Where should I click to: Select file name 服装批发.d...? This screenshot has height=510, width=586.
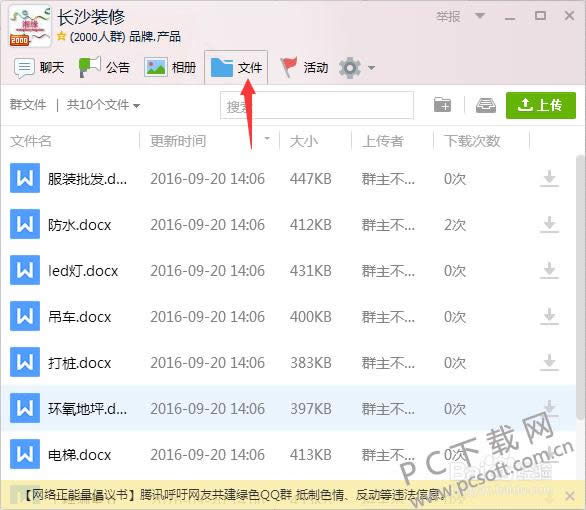87,179
